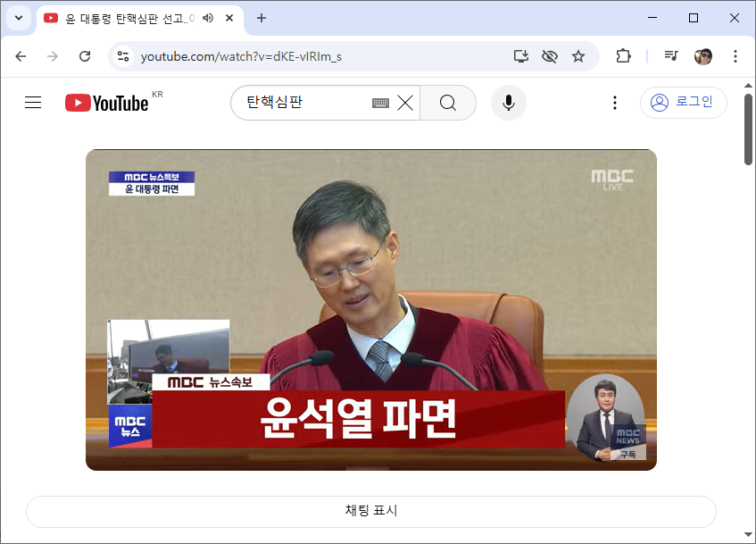Open the tab search dropdown arrow
Image resolution: width=756 pixels, height=544 pixels.
[x=19, y=19]
